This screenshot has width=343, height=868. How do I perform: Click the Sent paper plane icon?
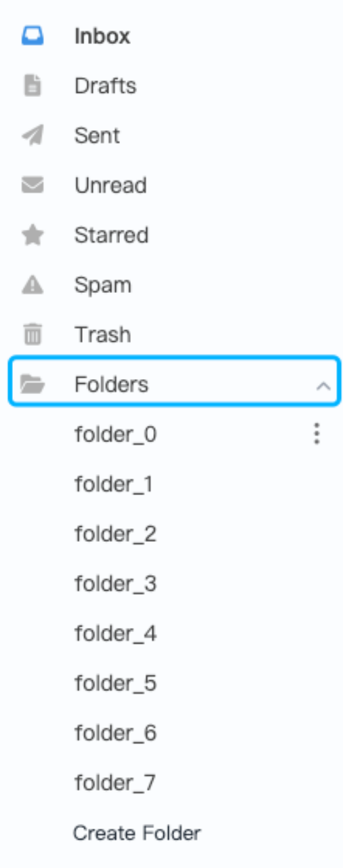tap(33, 136)
